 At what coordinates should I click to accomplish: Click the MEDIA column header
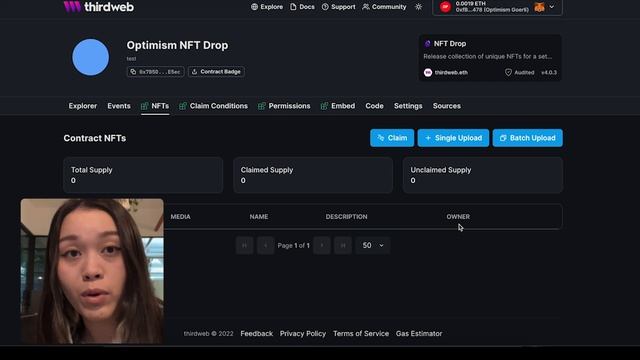click(180, 217)
